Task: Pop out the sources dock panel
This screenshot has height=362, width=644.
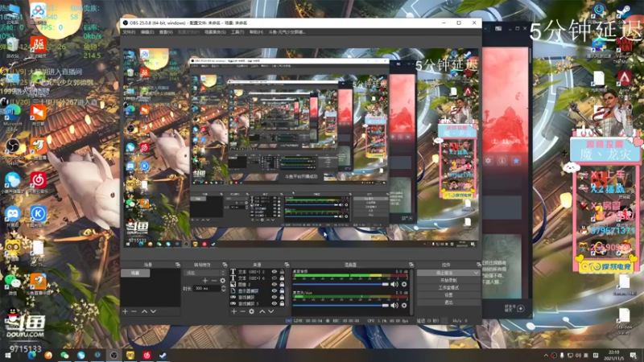Action: point(287,265)
